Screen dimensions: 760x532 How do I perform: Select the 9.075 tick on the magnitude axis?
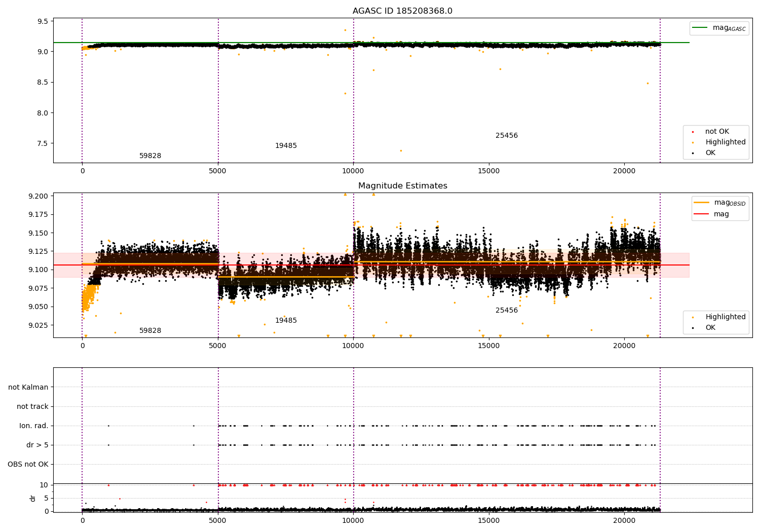click(x=39, y=288)
